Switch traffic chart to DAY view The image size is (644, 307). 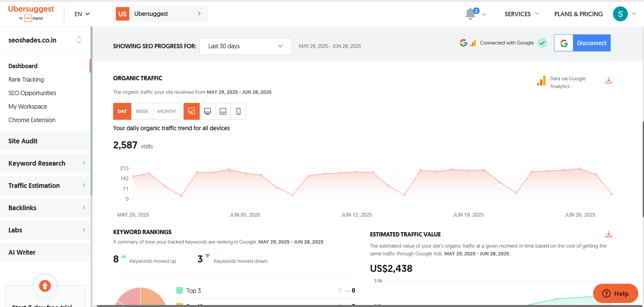pyautogui.click(x=122, y=111)
